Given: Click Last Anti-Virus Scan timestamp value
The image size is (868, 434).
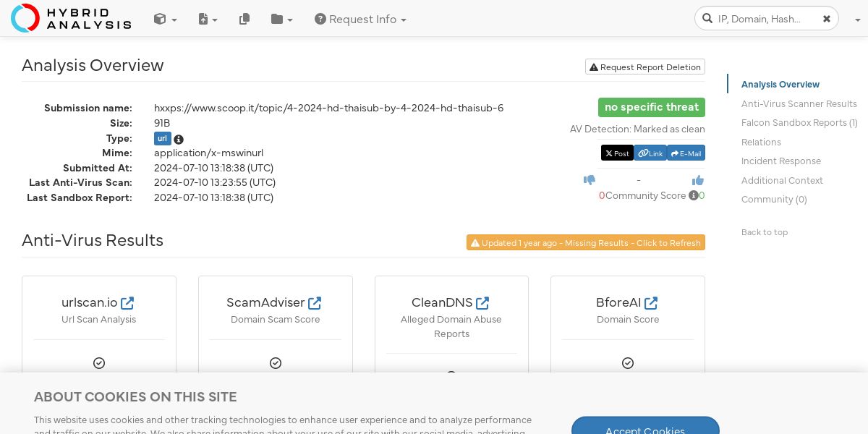Looking at the screenshot, I should coord(215,182).
